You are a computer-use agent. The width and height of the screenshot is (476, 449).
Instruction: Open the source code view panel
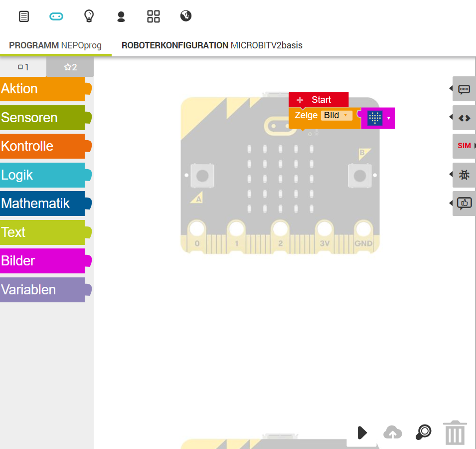point(464,118)
